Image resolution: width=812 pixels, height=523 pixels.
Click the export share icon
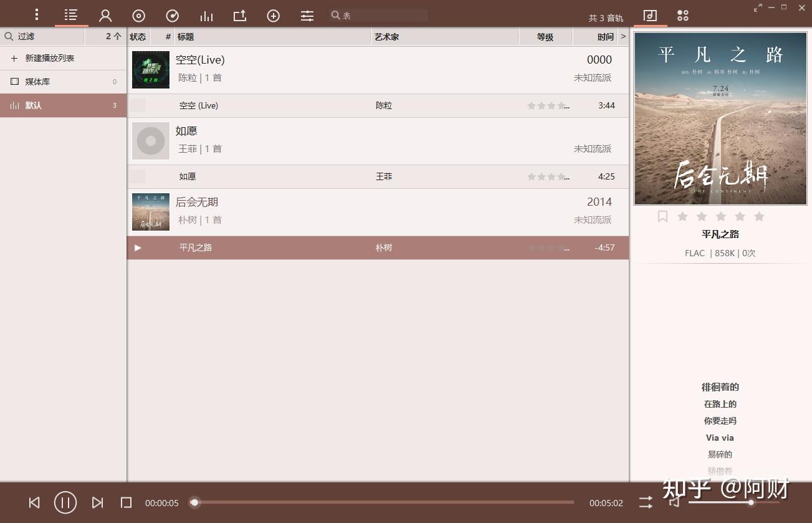tap(240, 16)
